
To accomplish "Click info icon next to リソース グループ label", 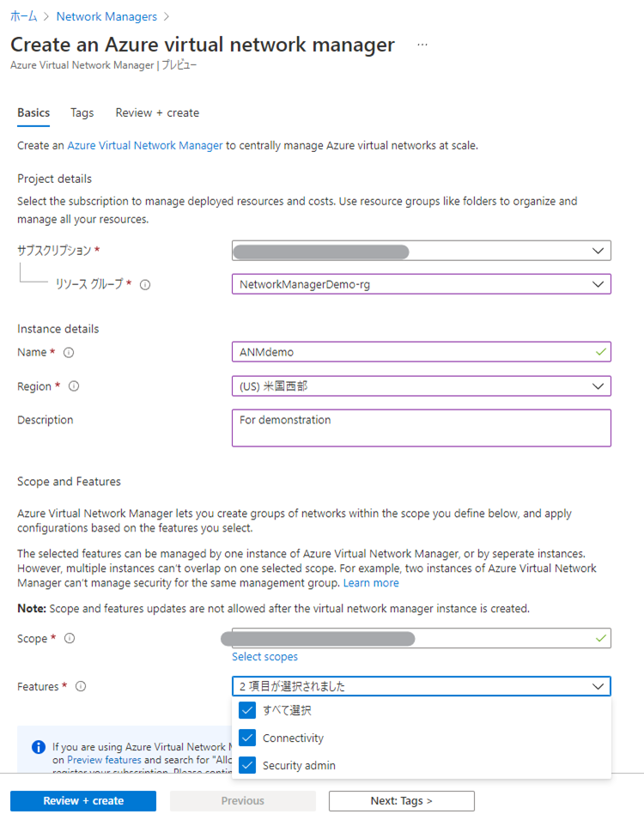I will (x=145, y=284).
